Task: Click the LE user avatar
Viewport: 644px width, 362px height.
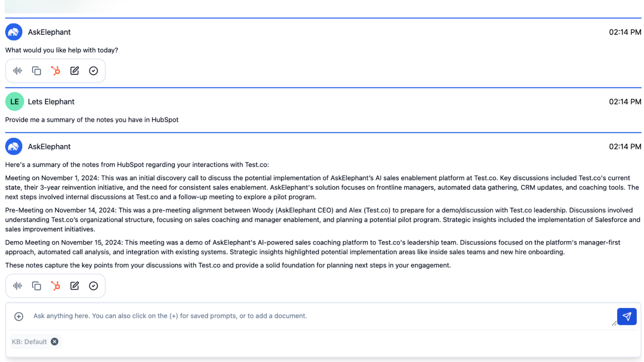Action: click(14, 102)
